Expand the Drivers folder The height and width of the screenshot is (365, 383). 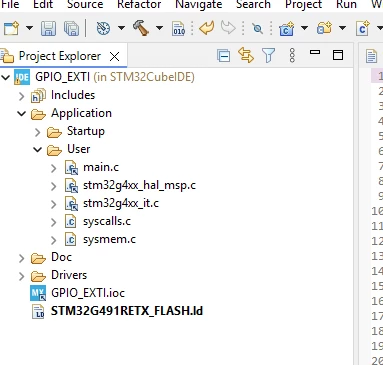click(x=22, y=276)
